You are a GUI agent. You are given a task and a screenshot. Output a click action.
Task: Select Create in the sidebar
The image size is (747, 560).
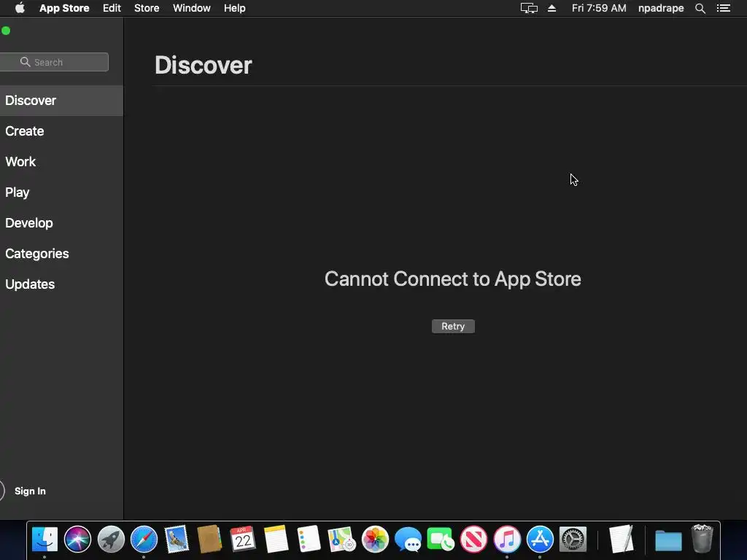pos(61,131)
